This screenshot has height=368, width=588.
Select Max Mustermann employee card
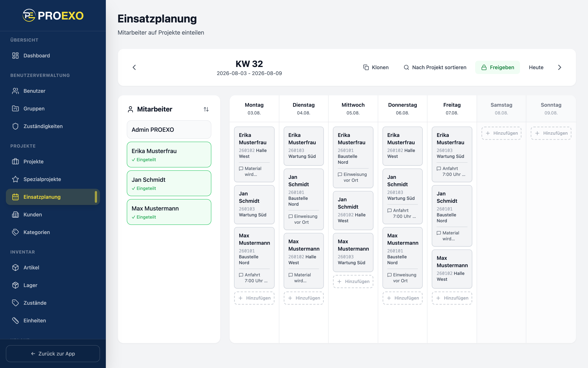169,212
